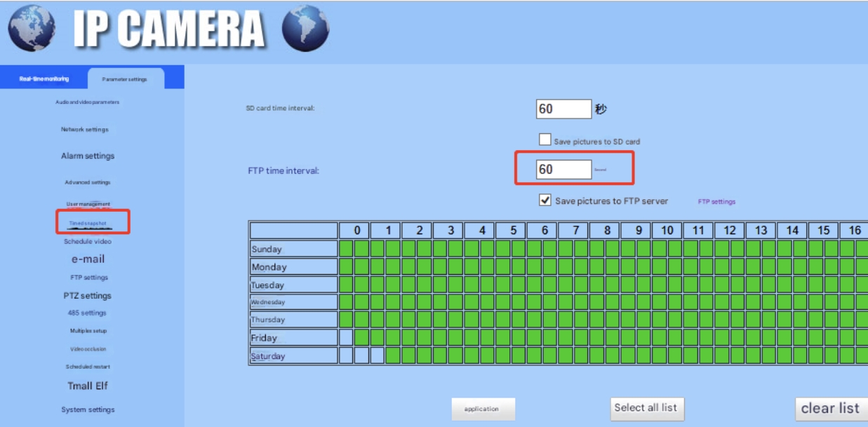868x427 pixels.
Task: Toggle Saturday's first half-hour cell at hour 0
Action: coord(345,355)
